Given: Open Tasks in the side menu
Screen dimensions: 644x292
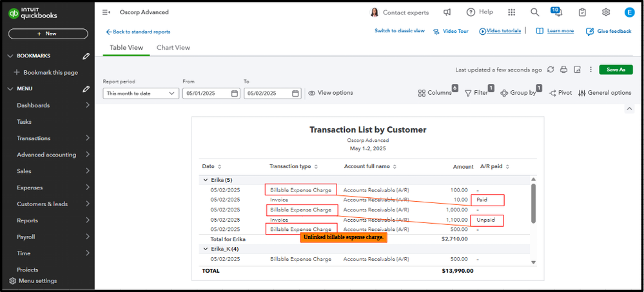Looking at the screenshot, I should pos(24,122).
